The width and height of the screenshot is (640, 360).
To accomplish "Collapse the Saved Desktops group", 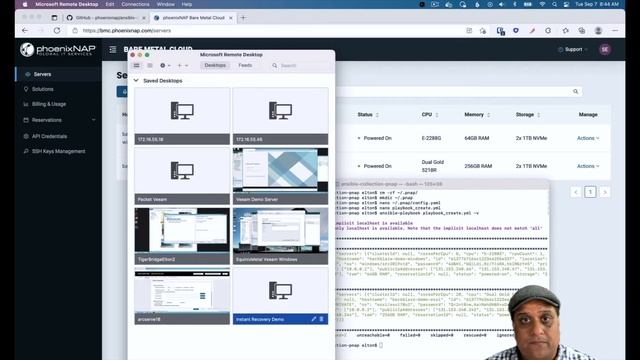I will coord(136,81).
